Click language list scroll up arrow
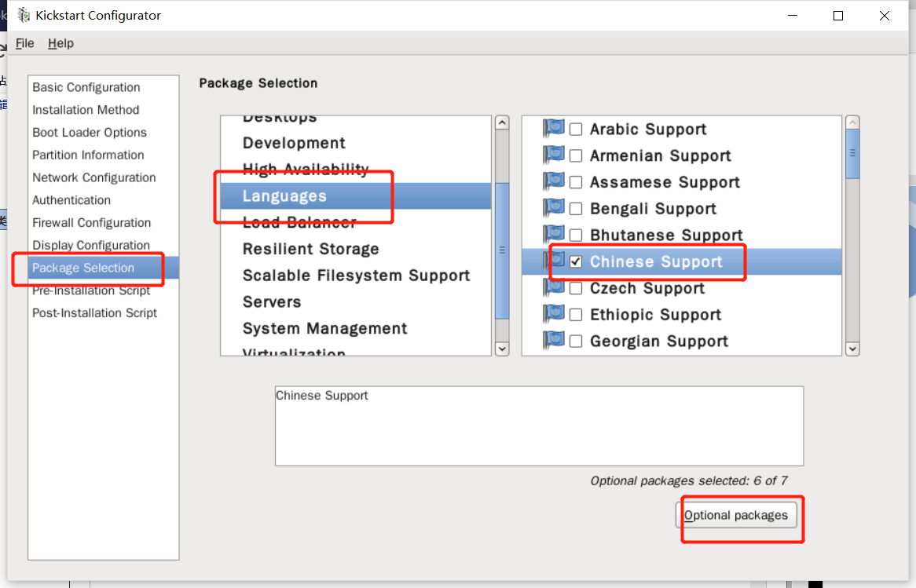This screenshot has height=588, width=916. click(x=852, y=122)
